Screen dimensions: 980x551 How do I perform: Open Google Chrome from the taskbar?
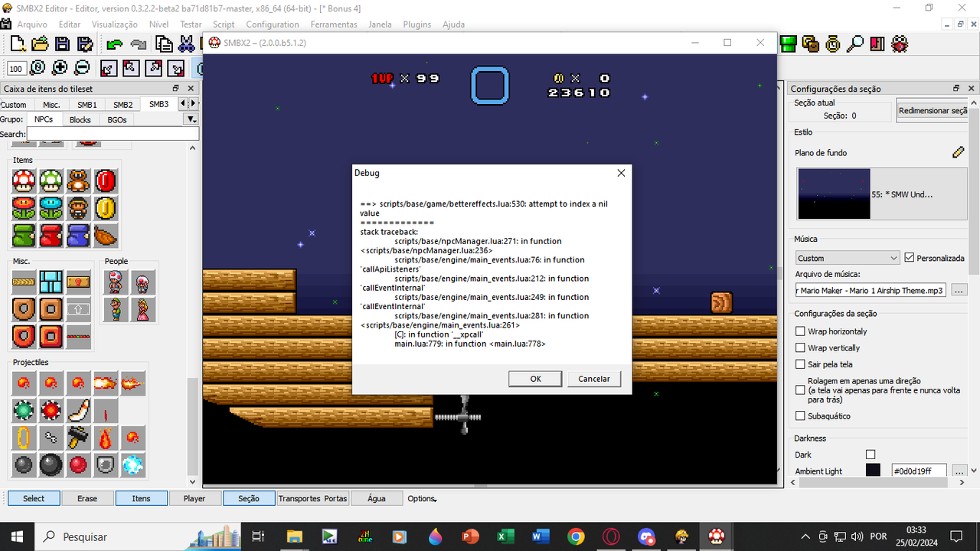click(x=576, y=536)
